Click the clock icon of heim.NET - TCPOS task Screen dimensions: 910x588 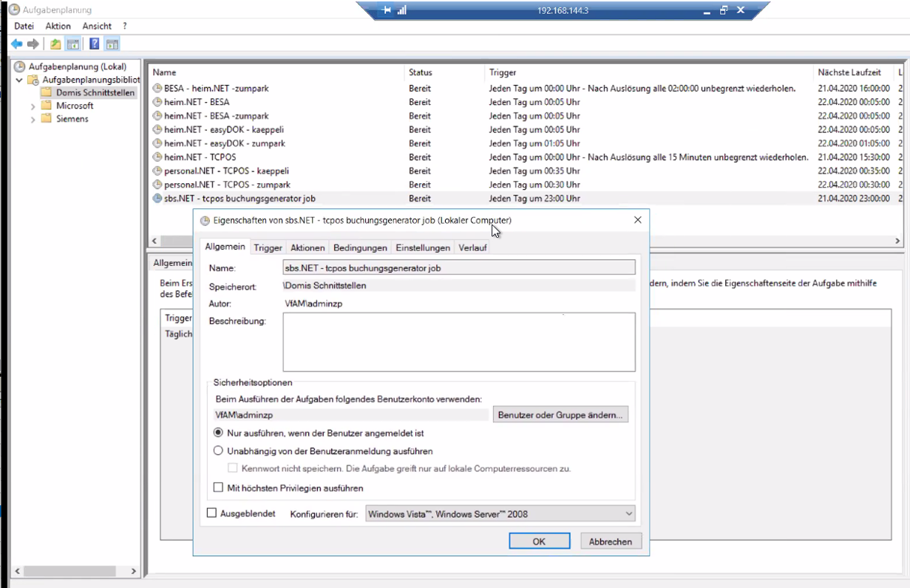157,157
